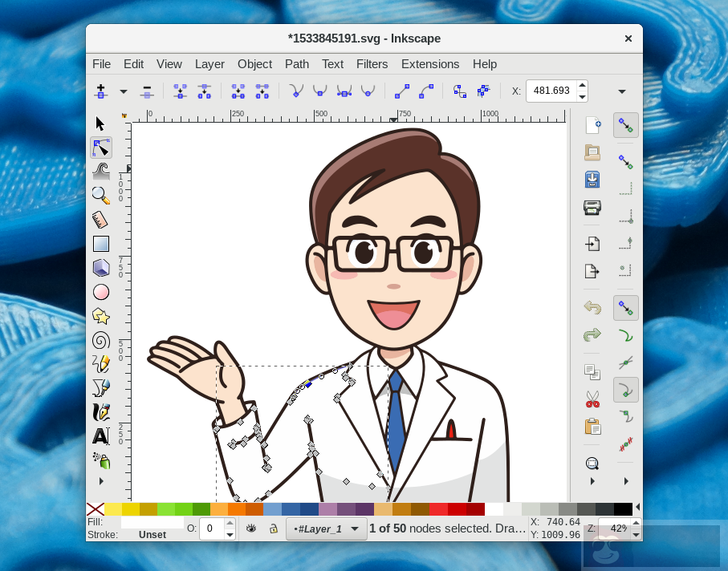Toggle the enable snapping button
Viewport: 728px width, 571px height.
click(626, 125)
